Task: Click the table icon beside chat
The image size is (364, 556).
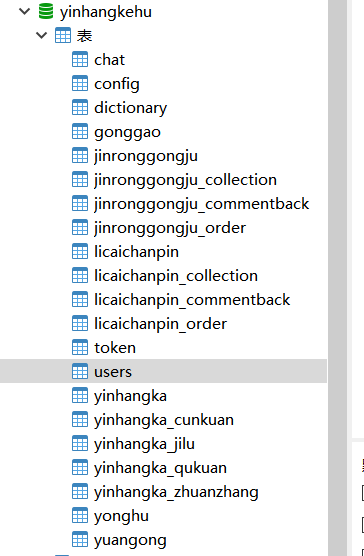Action: (x=80, y=59)
